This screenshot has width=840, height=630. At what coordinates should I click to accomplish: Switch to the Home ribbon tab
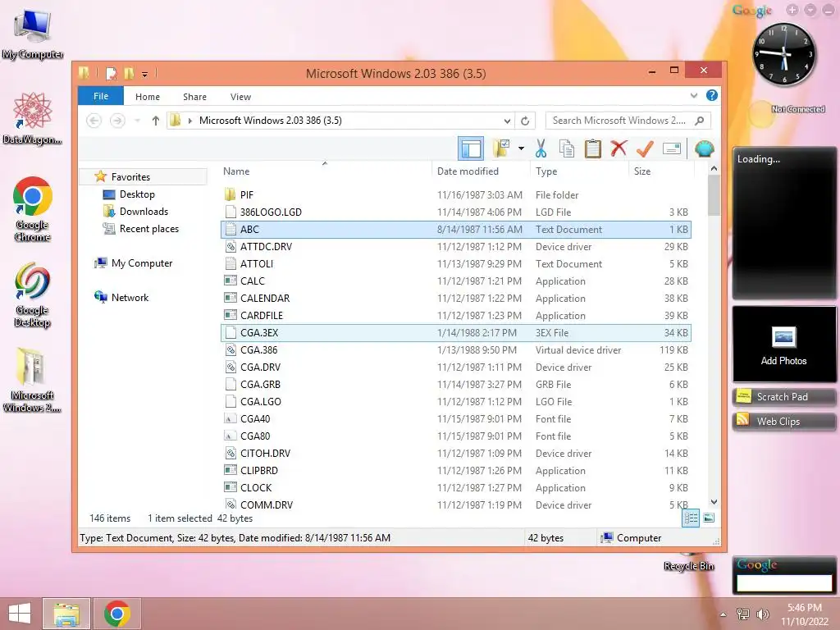148,97
